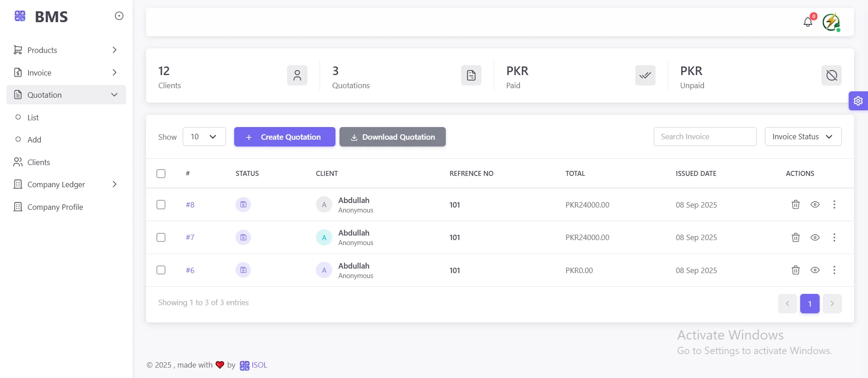Viewport: 868px width, 378px height.
Task: Expand the Products sidebar menu
Action: tap(66, 50)
